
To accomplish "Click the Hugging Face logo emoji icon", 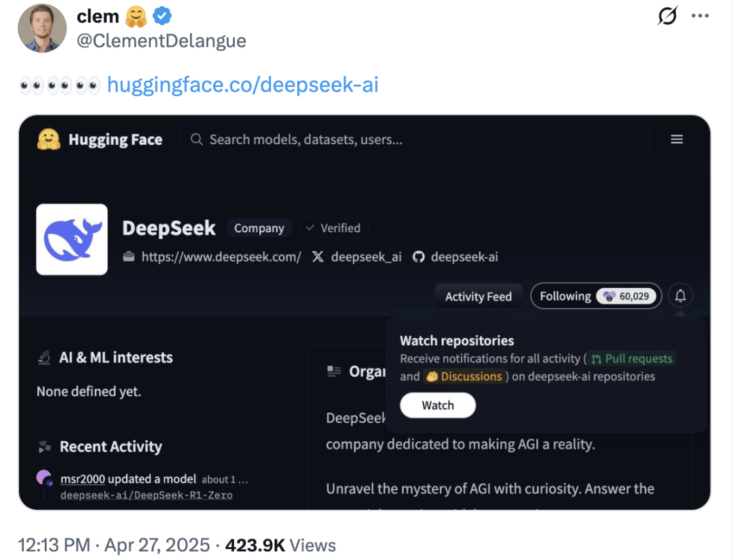I will [49, 139].
